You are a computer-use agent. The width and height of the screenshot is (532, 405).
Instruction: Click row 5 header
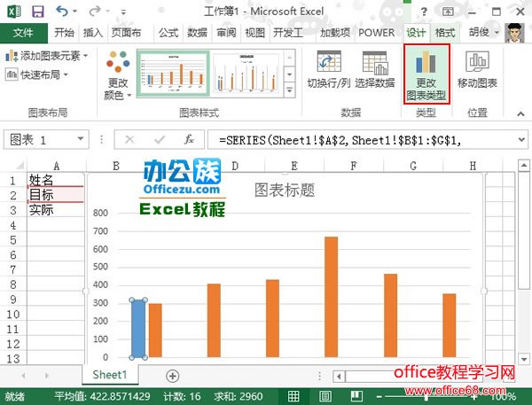tap(13, 240)
